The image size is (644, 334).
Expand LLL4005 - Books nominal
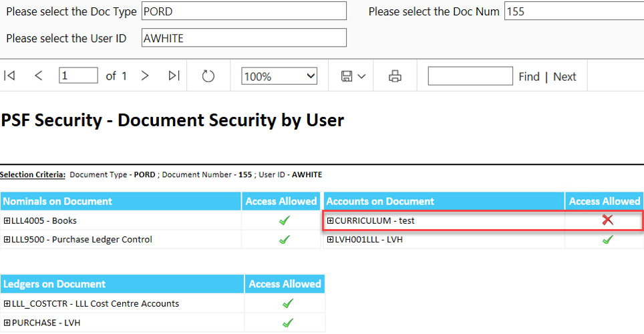7,220
